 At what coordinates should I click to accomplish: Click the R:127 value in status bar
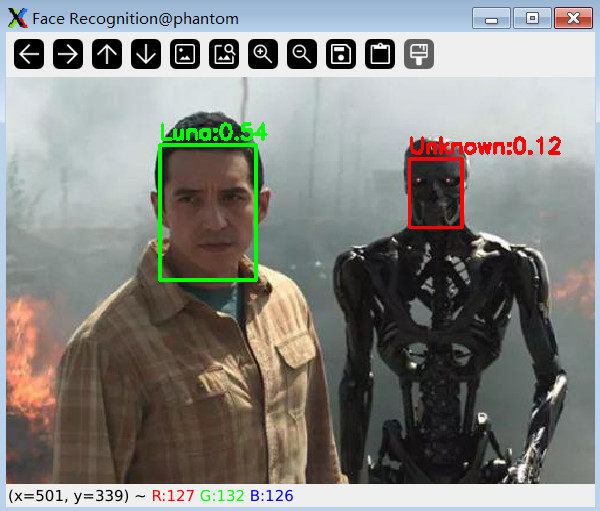[x=173, y=496]
